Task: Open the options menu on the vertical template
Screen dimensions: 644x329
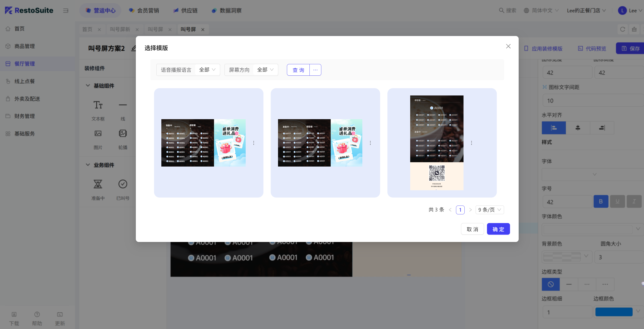Action: (471, 143)
